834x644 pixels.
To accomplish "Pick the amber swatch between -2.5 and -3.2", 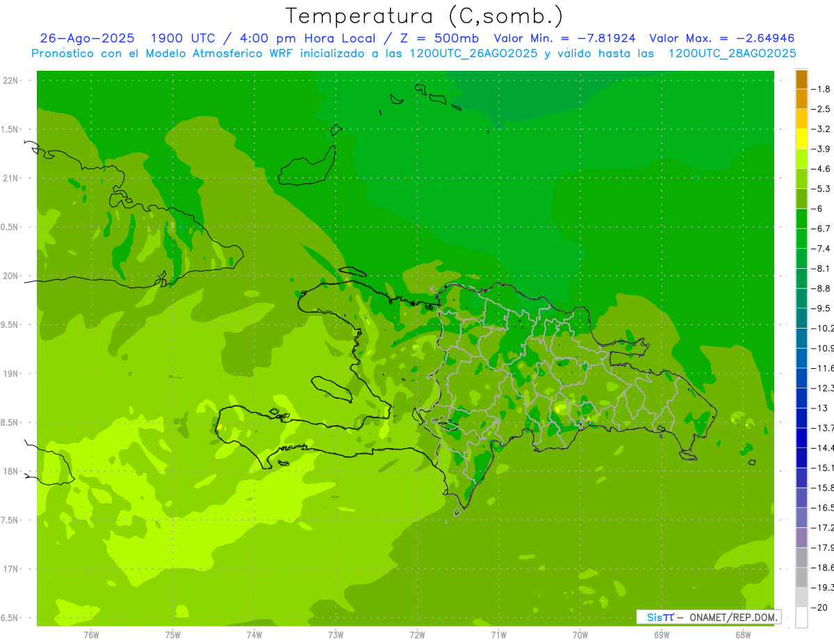I will [801, 119].
